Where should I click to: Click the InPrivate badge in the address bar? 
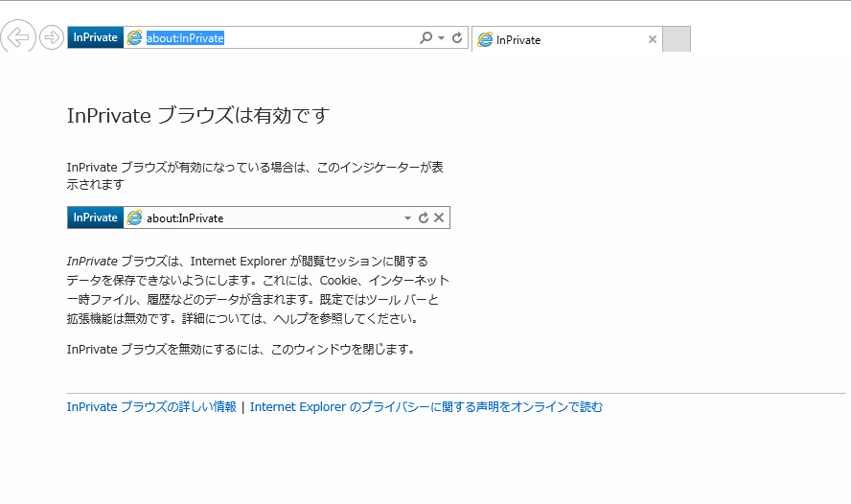[x=95, y=37]
